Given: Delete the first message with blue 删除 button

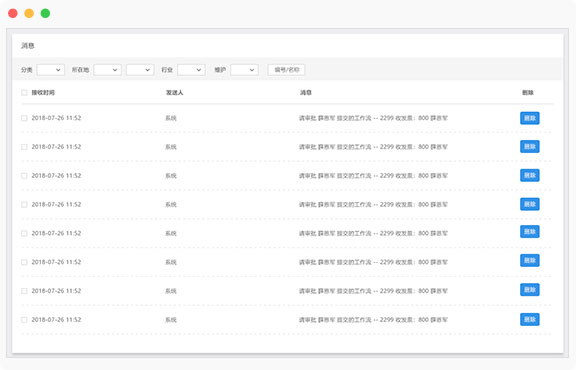Looking at the screenshot, I should click(x=530, y=118).
